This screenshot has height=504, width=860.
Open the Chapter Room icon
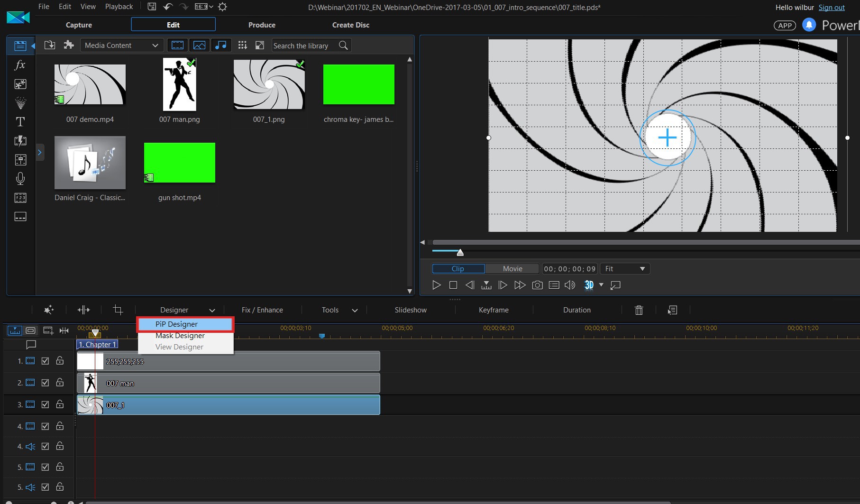click(x=20, y=198)
